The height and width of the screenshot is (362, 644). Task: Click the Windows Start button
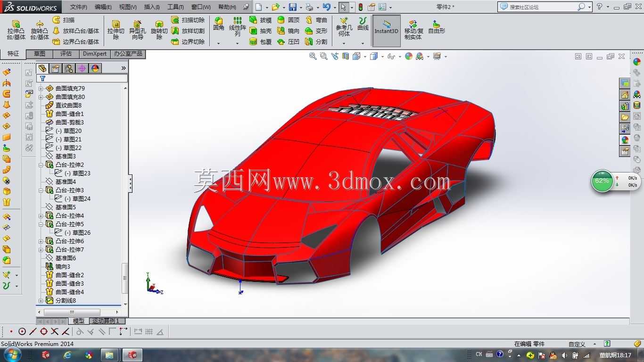[13, 354]
